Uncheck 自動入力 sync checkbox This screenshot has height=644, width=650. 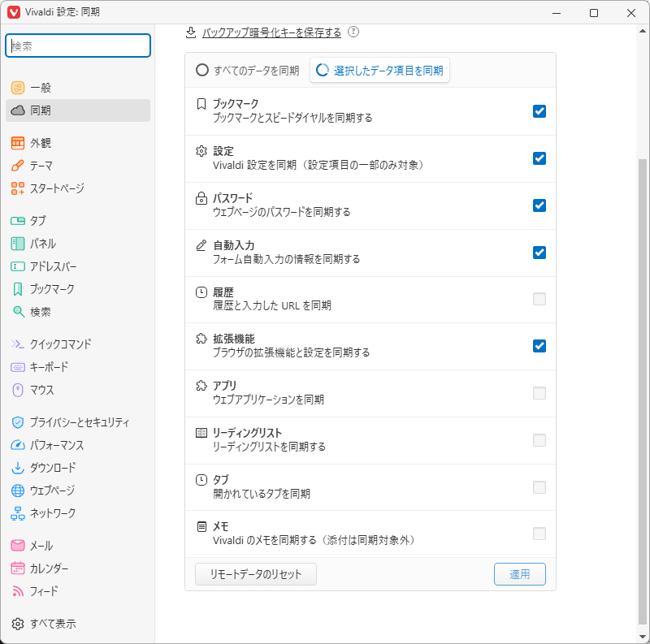539,253
